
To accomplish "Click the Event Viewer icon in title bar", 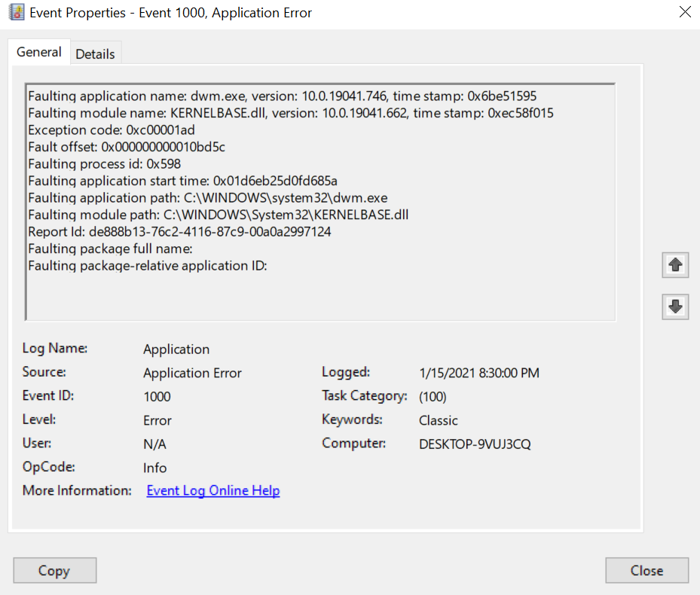I will coord(16,12).
